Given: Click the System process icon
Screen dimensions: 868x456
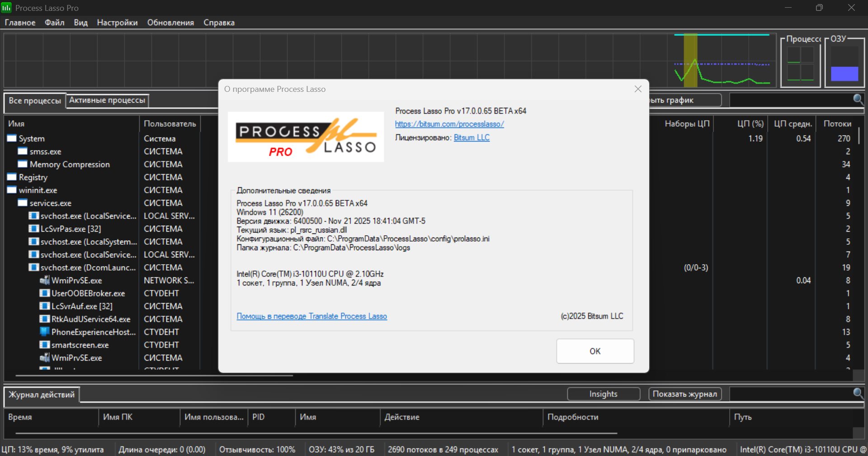Looking at the screenshot, I should (x=12, y=138).
